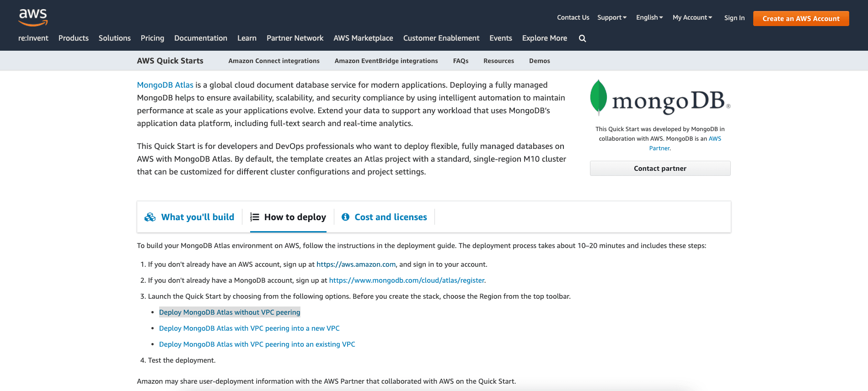Open the AWS Marketplace menu item
Viewport: 868px width, 391px height.
[x=363, y=38]
